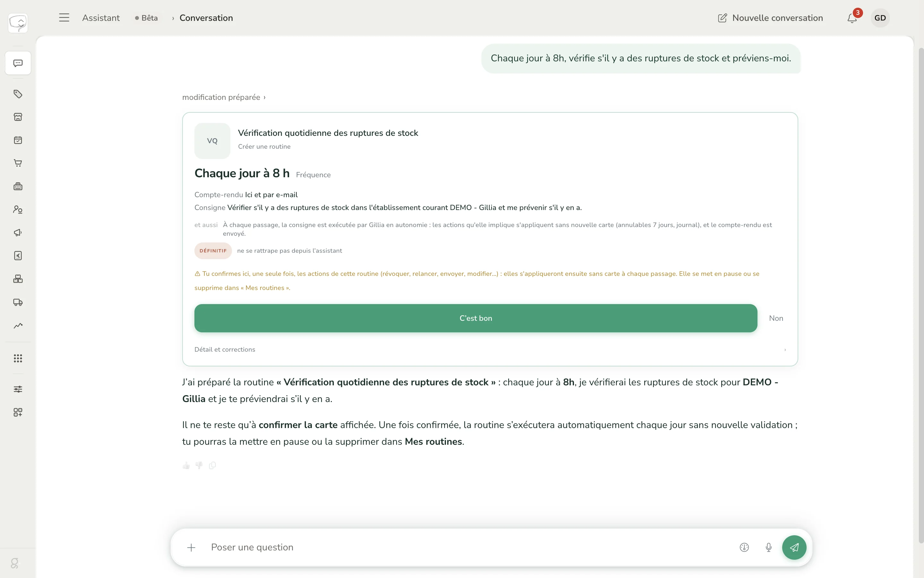Click the bottom-left Gillia logo icon
The height and width of the screenshot is (578, 924).
tap(14, 563)
